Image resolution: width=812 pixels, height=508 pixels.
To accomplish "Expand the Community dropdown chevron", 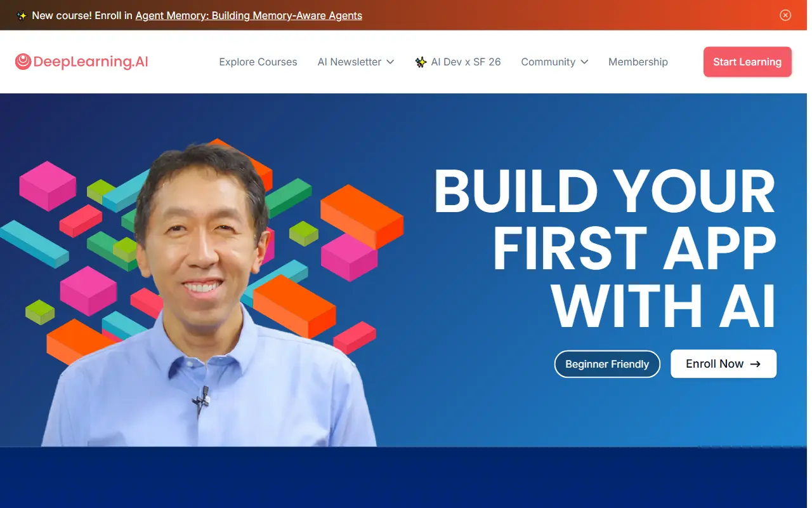I will [x=584, y=62].
